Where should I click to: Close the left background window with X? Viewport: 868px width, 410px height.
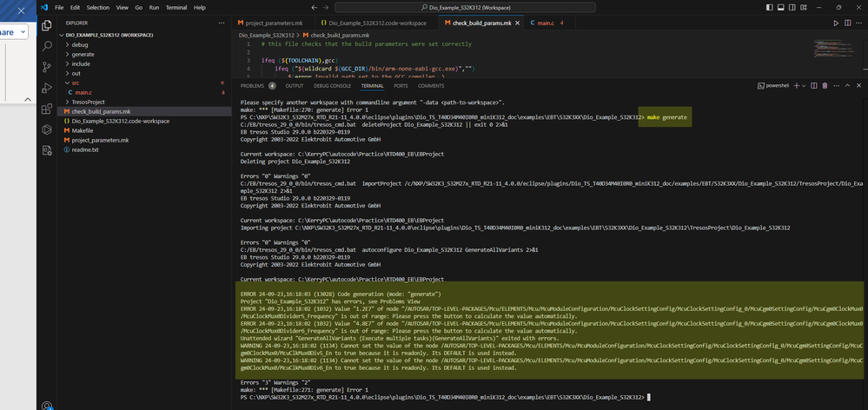pyautogui.click(x=21, y=10)
